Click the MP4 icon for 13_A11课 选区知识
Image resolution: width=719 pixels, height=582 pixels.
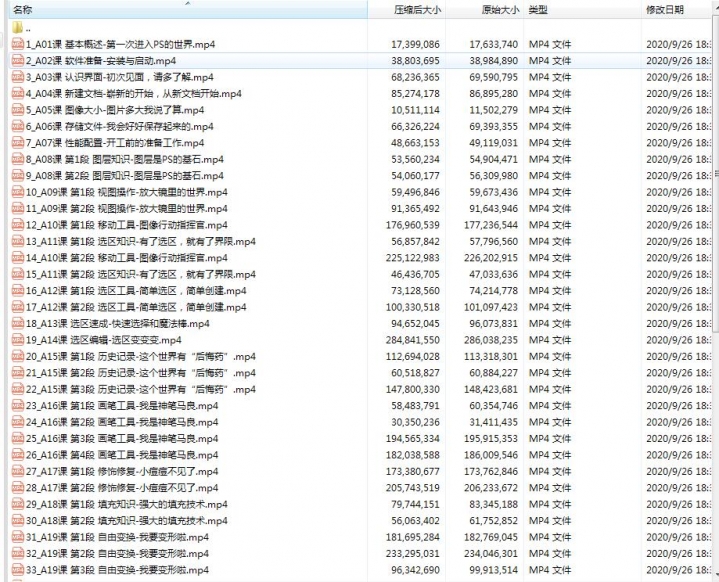point(18,241)
